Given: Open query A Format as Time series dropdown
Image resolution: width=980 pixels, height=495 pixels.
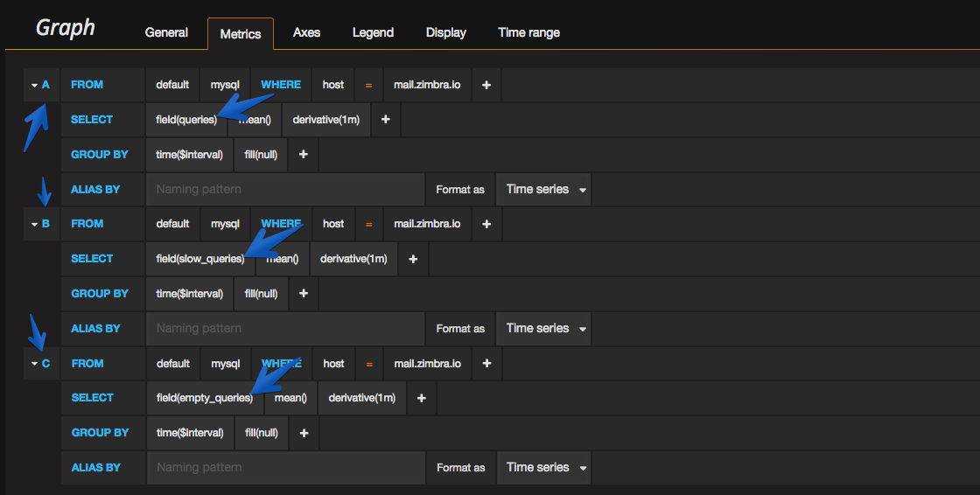Looking at the screenshot, I should tap(543, 190).
